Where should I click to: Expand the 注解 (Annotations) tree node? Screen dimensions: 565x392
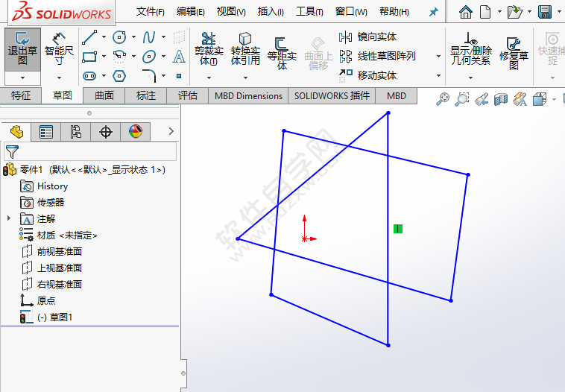tap(9, 218)
